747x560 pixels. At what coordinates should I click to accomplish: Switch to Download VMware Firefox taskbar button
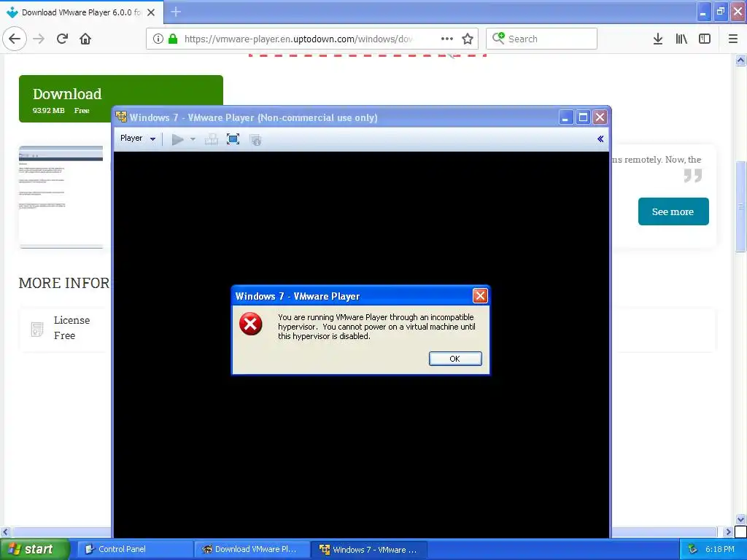(x=252, y=549)
